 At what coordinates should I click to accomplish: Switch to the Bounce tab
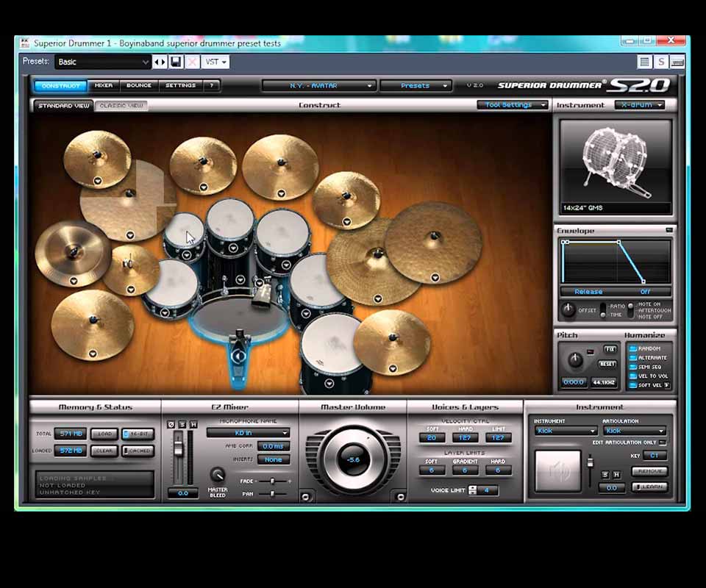139,85
